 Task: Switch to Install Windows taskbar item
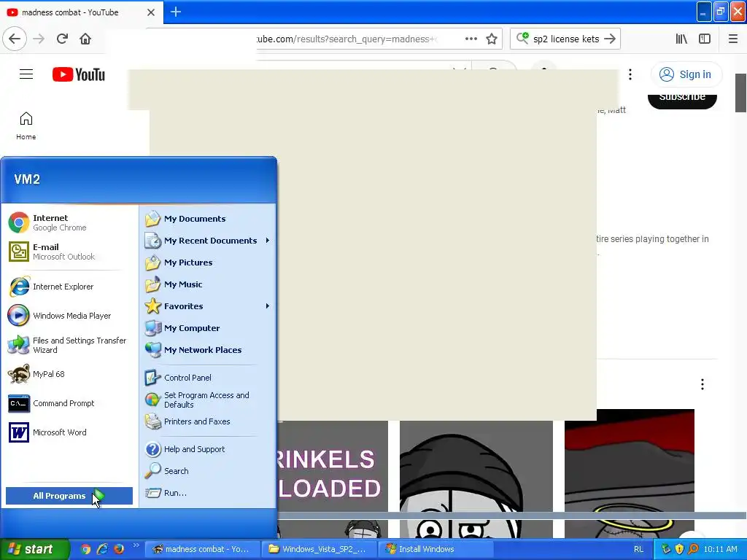click(436, 549)
